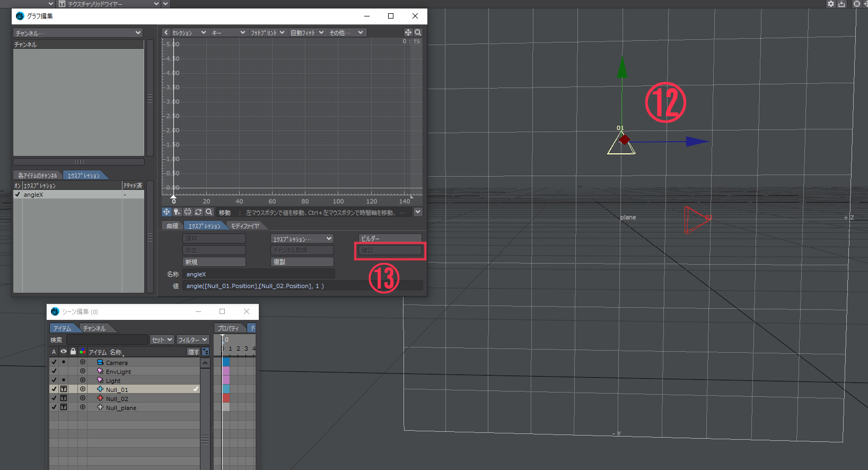868x470 pixels.
Task: Click the add key tool icon
Action: 177,212
